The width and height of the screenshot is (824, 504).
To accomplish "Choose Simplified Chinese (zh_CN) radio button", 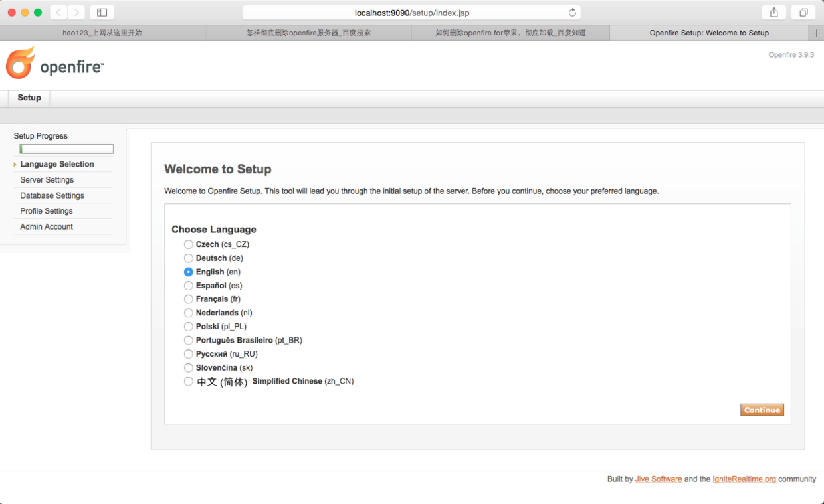I will 189,382.
